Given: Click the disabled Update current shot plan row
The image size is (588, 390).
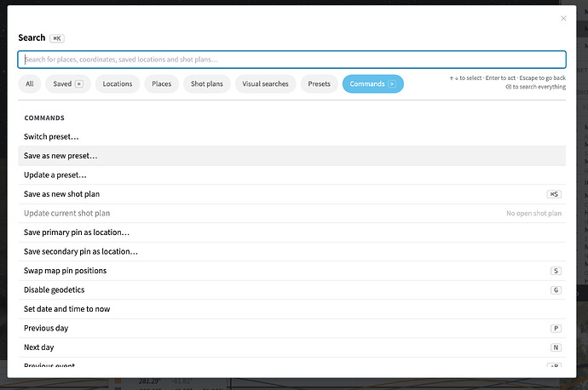Looking at the screenshot, I should click(x=291, y=213).
